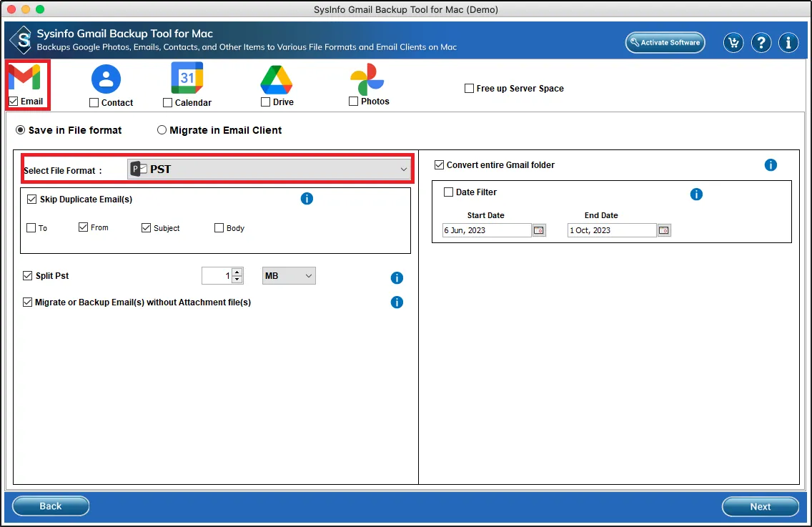This screenshot has width=812, height=527.
Task: Increase Split Pst size with up arrow
Action: click(x=237, y=272)
